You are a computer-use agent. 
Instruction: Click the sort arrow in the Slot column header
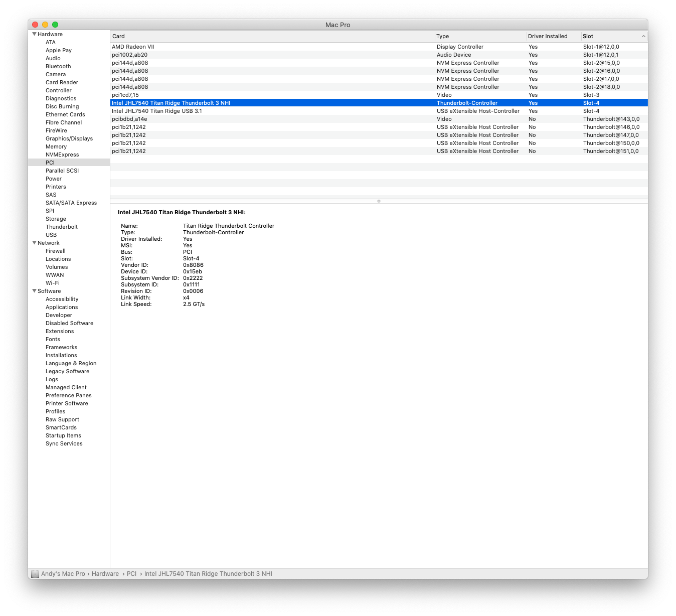pyautogui.click(x=643, y=36)
